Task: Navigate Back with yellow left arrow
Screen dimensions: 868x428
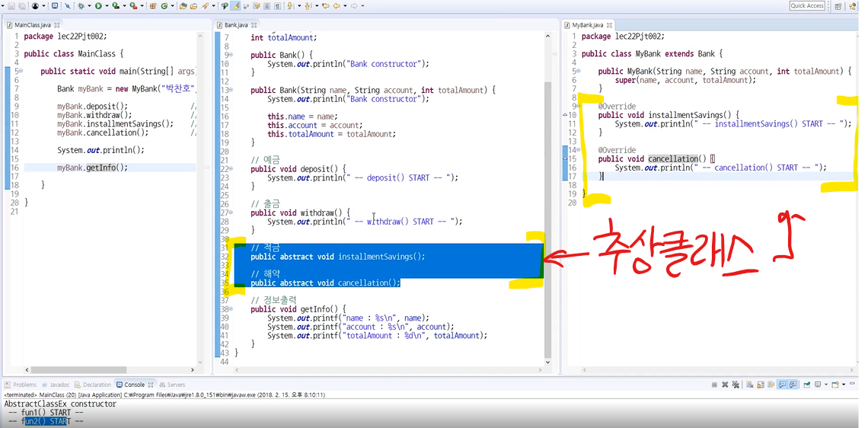Action: tap(337, 6)
